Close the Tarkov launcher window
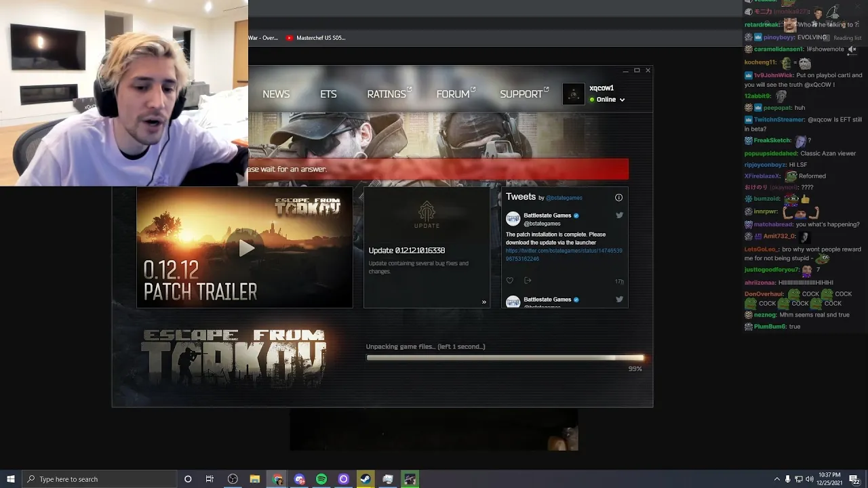Viewport: 868px width, 488px height. point(648,70)
